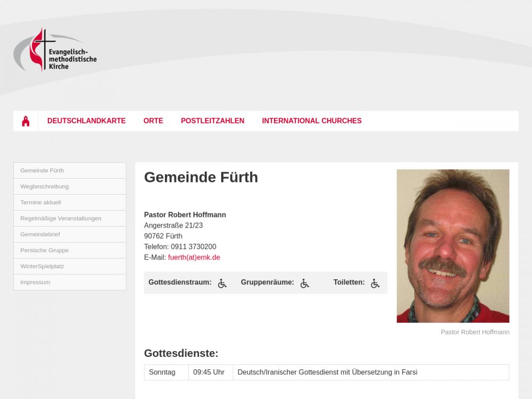Open Gemeinde Fürth sidebar link
Image resolution: width=532 pixels, height=399 pixels.
pos(70,171)
